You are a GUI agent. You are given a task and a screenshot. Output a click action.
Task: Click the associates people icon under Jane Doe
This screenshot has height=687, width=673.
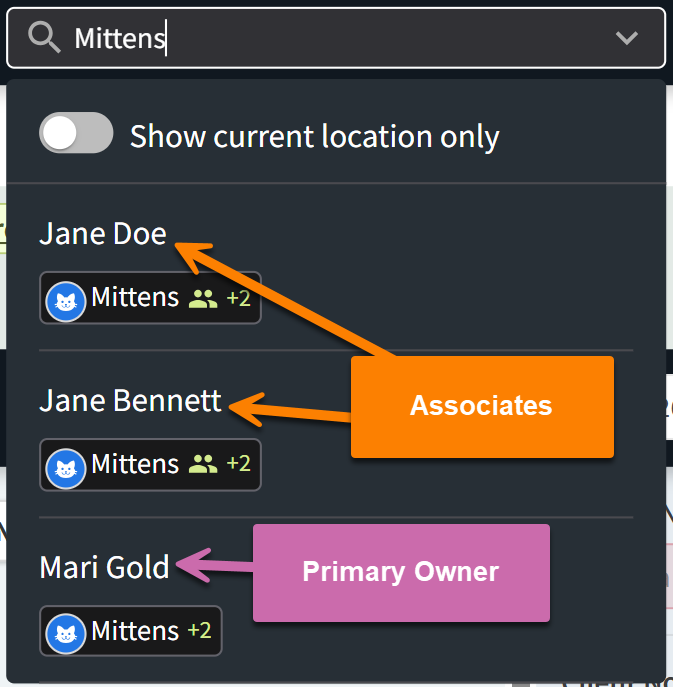(x=203, y=298)
